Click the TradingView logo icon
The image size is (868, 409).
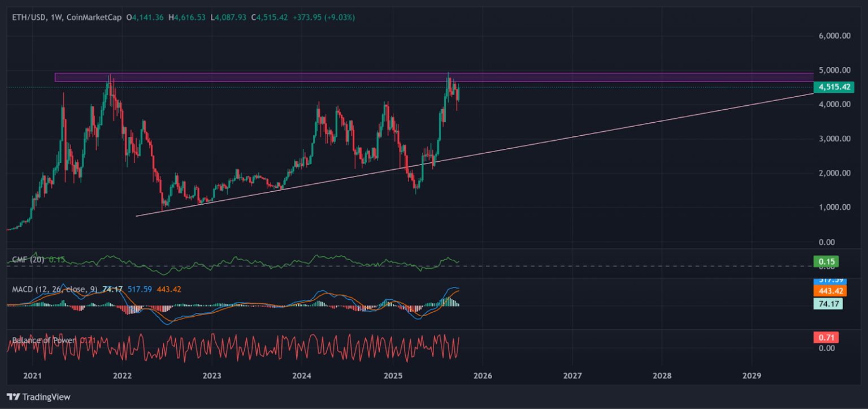(13, 397)
